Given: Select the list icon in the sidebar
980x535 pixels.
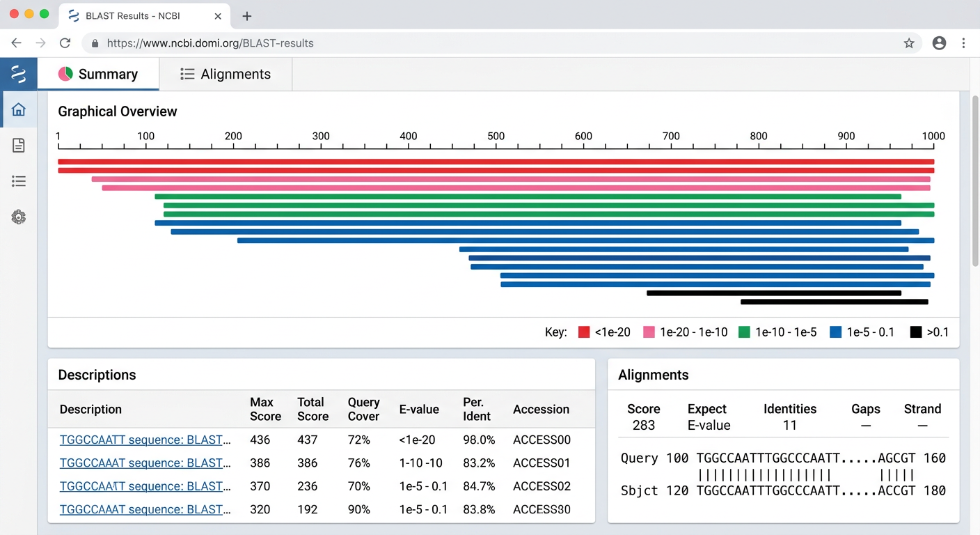Looking at the screenshot, I should [x=19, y=181].
